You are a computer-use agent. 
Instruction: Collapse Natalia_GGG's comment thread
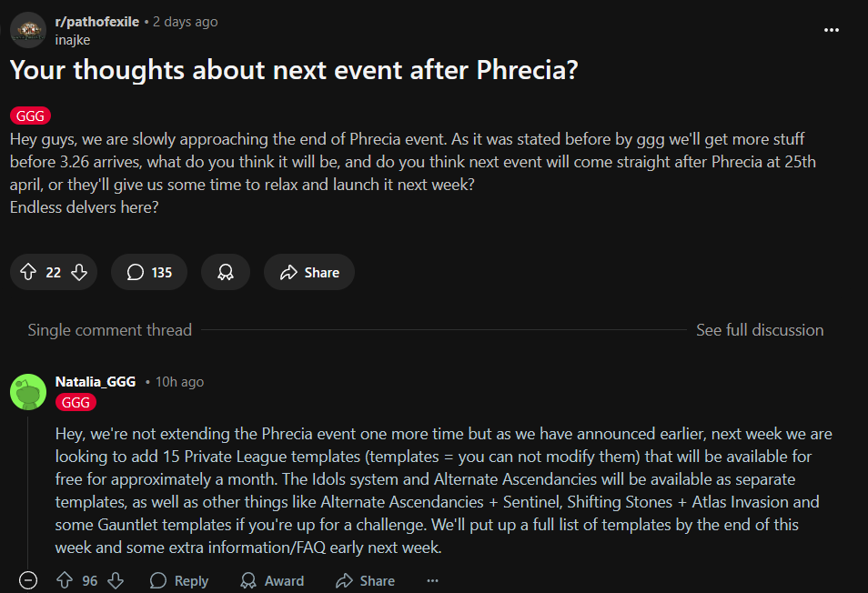(28, 580)
